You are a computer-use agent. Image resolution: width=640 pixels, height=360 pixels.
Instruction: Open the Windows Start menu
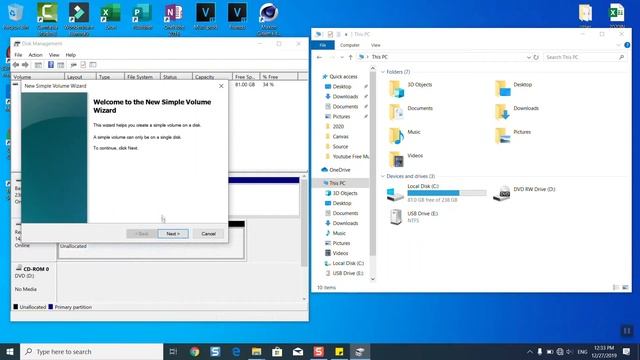[10, 351]
